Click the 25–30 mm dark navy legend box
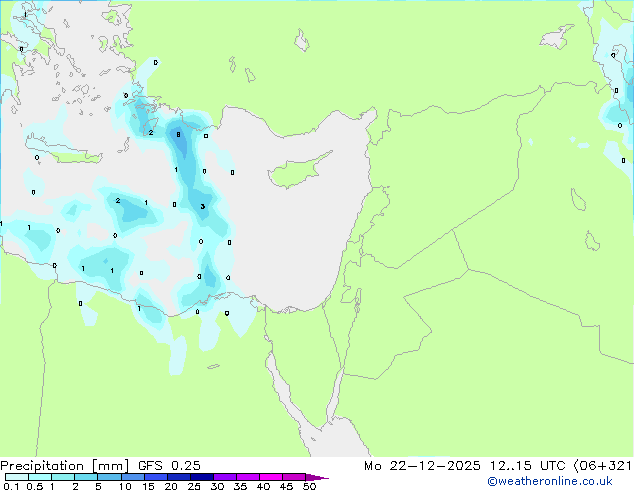 tap(201, 477)
